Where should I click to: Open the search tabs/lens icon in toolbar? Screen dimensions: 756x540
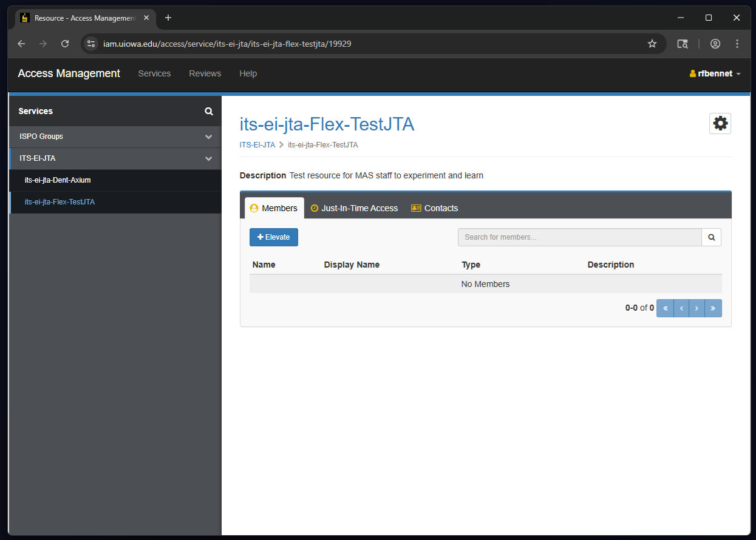point(683,44)
